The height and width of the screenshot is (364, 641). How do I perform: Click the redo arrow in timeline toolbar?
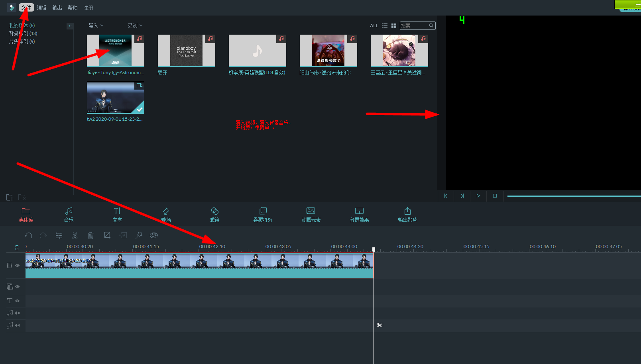(x=43, y=235)
